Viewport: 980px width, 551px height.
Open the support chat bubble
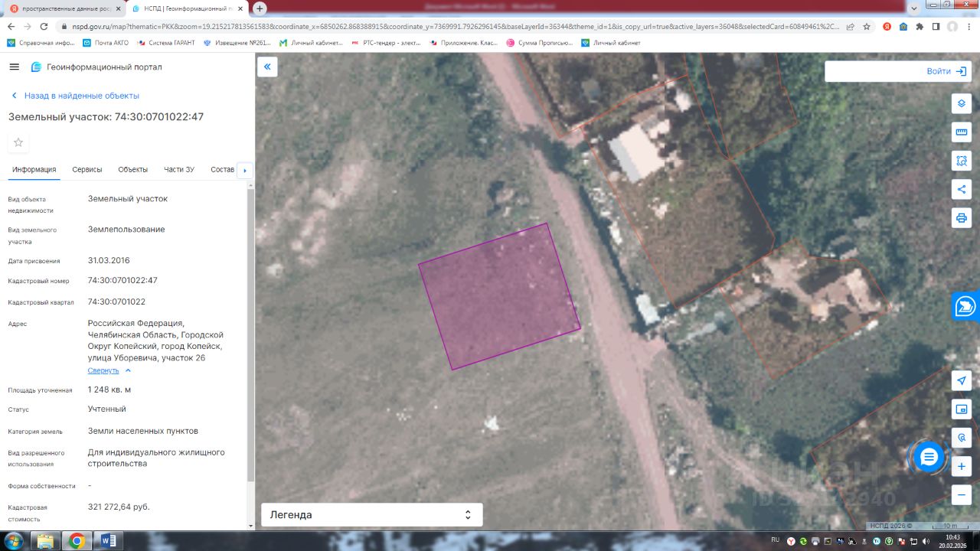(929, 458)
